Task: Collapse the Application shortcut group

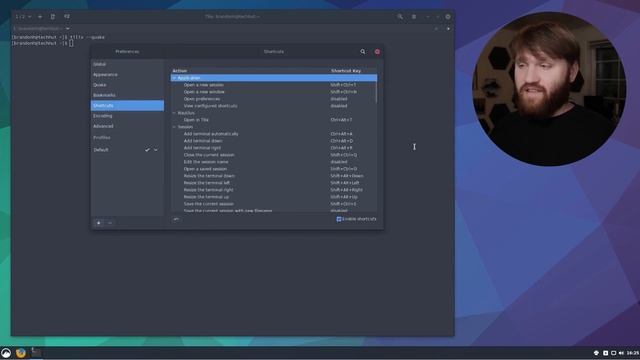Action: click(x=174, y=78)
